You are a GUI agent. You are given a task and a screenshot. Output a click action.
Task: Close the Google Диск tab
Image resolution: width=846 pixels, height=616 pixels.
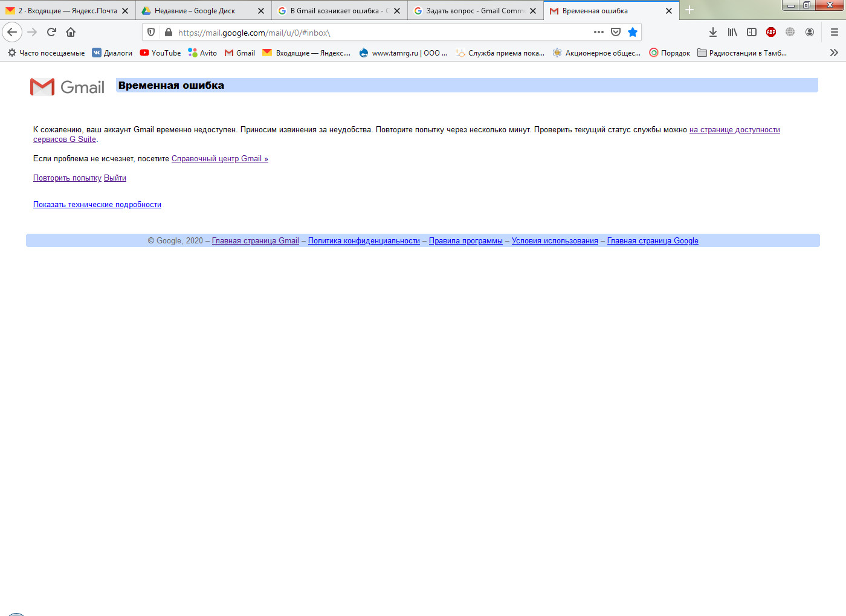[x=261, y=11]
